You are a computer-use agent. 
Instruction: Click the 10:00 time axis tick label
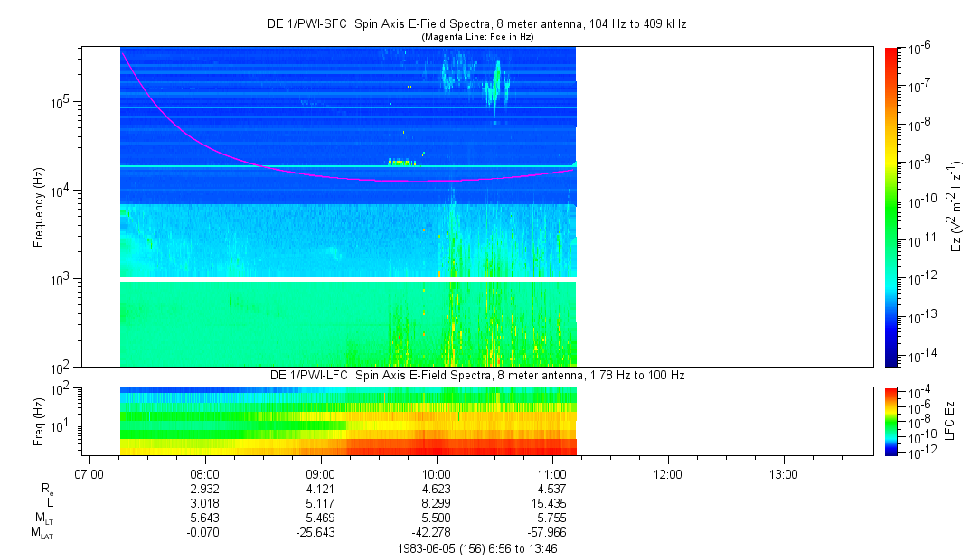click(x=437, y=474)
